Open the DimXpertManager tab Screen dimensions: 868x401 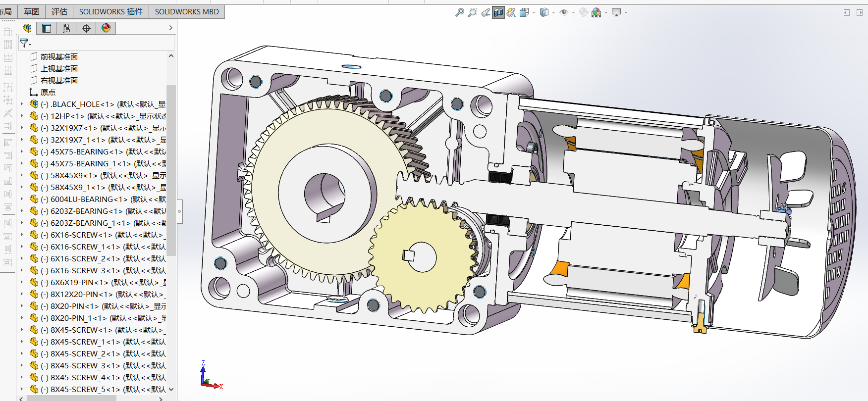(x=86, y=28)
